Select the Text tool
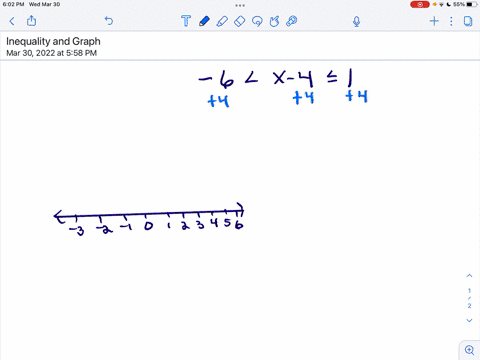Viewport: 480px width, 360px height. 186,21
